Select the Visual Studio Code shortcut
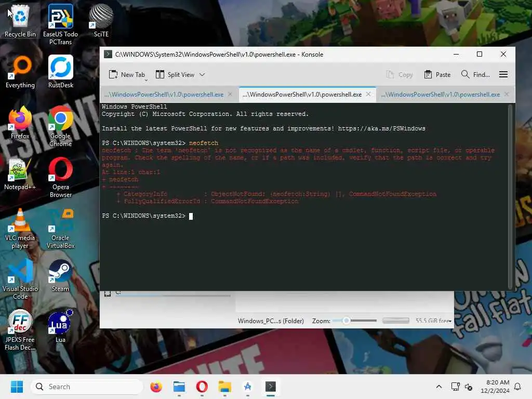532x399 pixels. pyautogui.click(x=20, y=279)
